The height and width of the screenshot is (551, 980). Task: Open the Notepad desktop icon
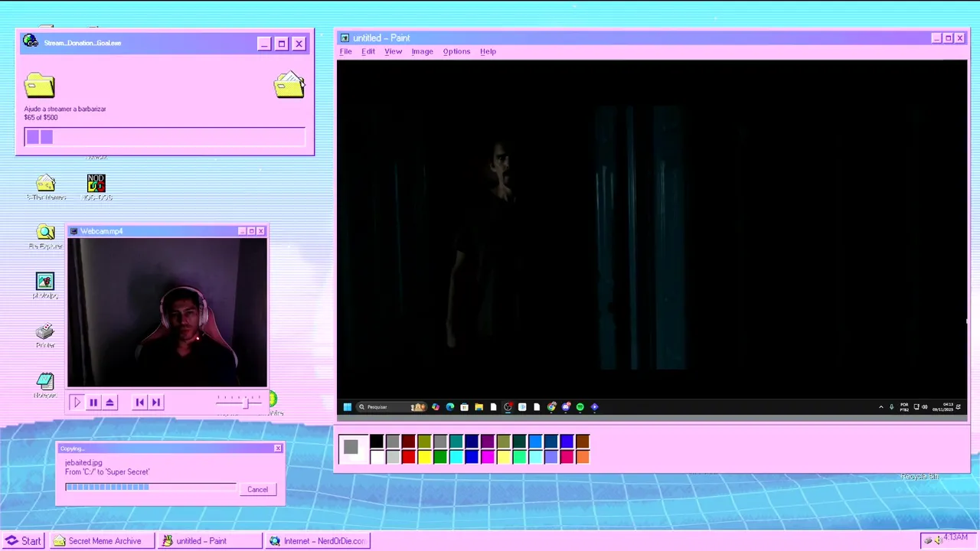[x=45, y=385]
